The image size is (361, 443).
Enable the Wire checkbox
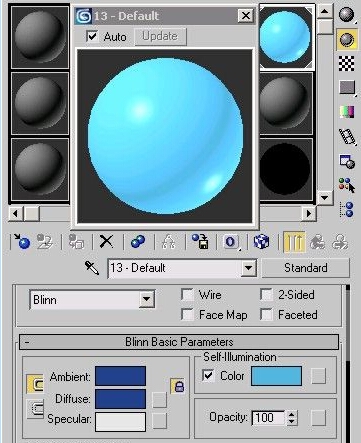[x=188, y=295]
